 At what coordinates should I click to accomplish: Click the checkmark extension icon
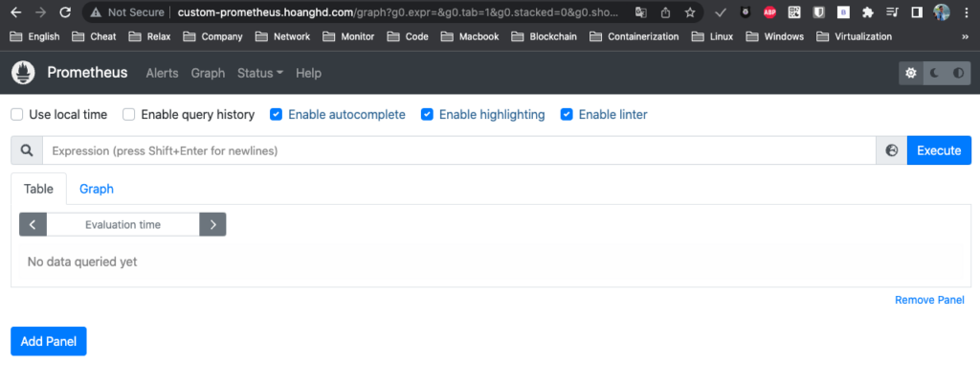pyautogui.click(x=721, y=11)
